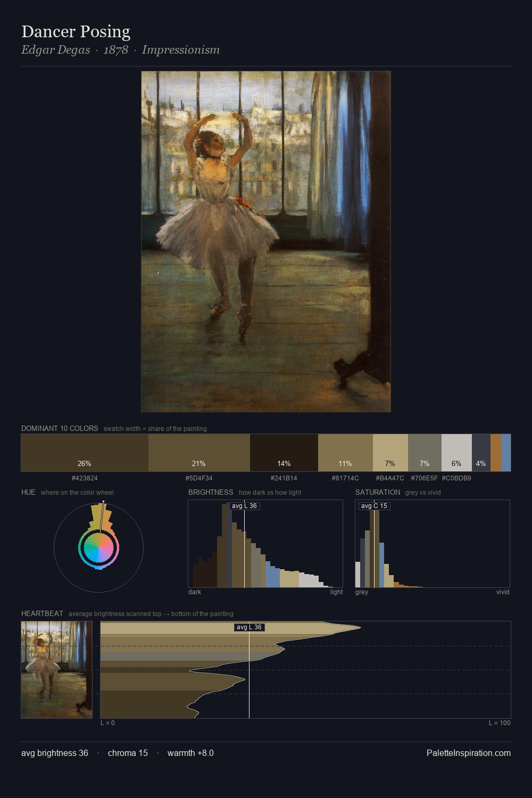Click the DOMINANT 10 COLORS heading

(60, 428)
